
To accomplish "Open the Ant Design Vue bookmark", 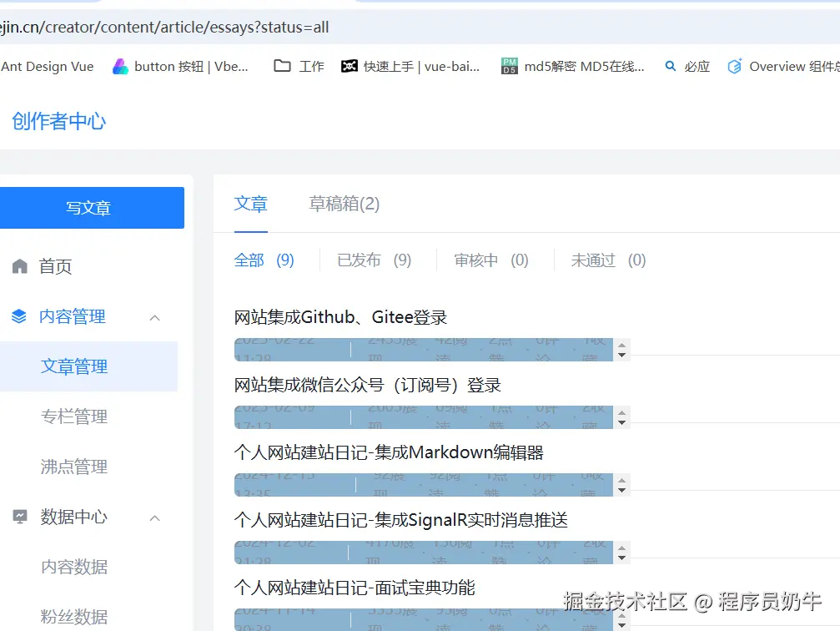I will 48,66.
